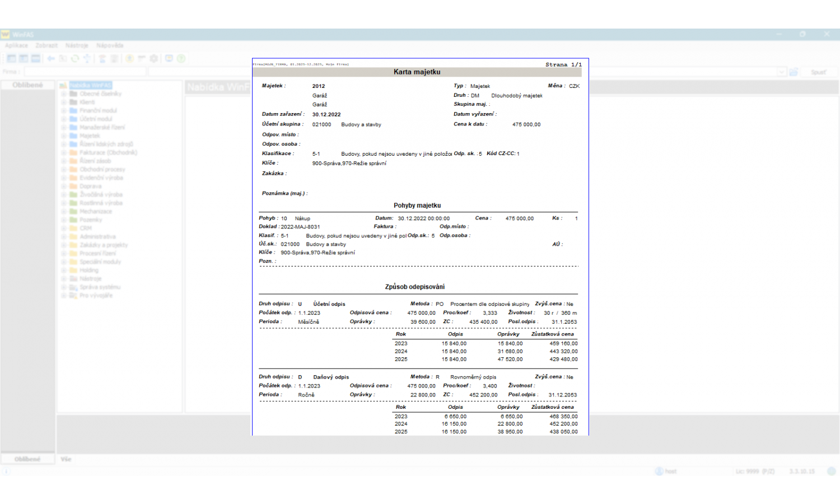Image resolution: width=840 pixels, height=504 pixels.
Task: Click document number 2022-MAJ-8031 in the report
Action: [300, 227]
